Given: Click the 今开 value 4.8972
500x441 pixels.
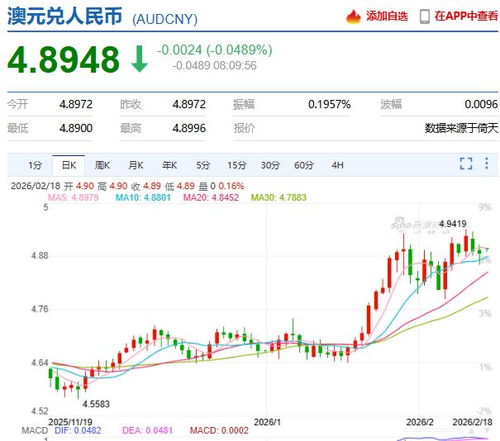Looking at the screenshot, I should (76, 104).
